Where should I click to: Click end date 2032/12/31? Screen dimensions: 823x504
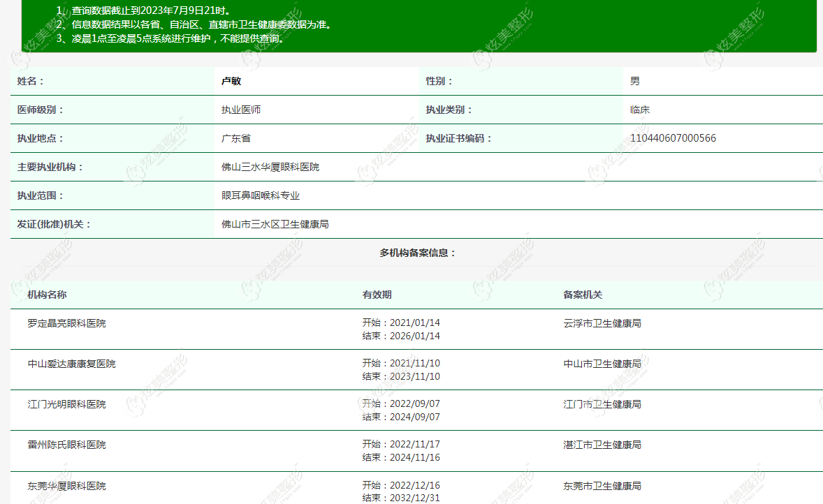[x=415, y=498]
